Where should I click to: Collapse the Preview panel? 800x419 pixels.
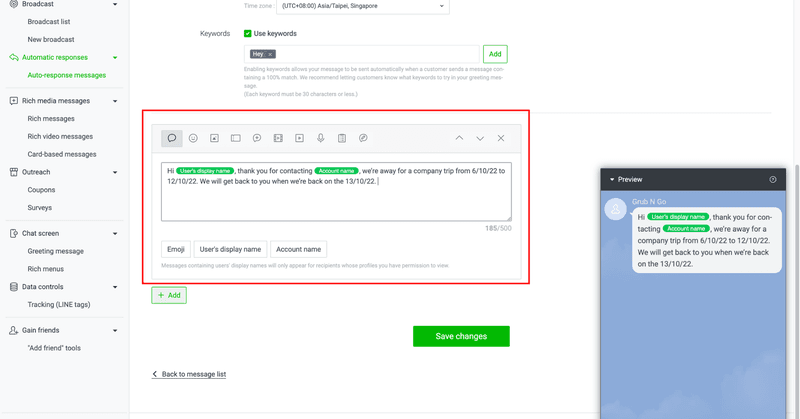(612, 180)
